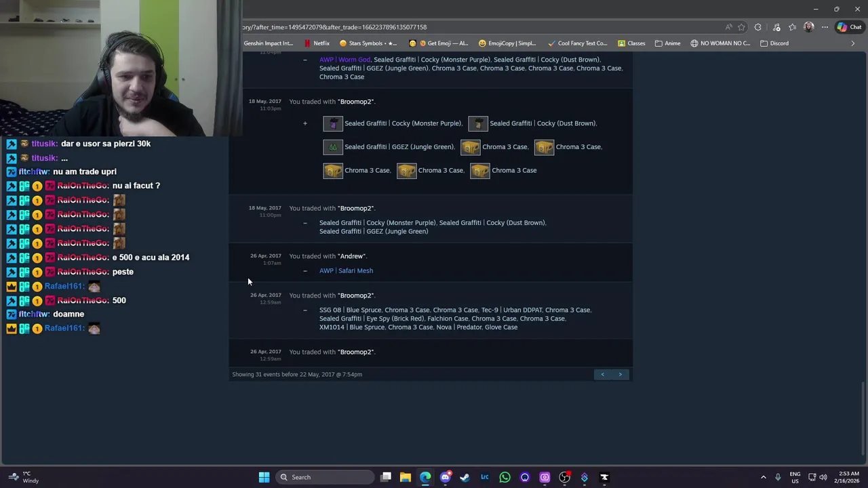Screen dimensions: 868x488
Task: Click fitchftw's "doamne" chat message
Action: click(x=68, y=314)
